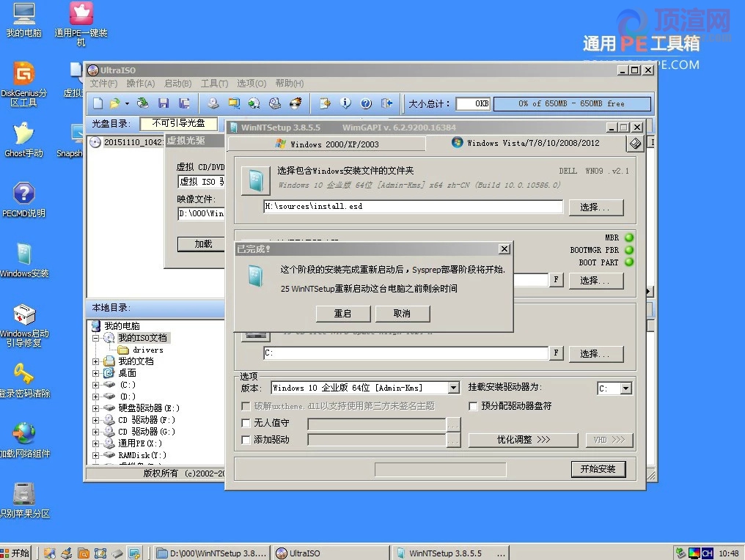Image resolution: width=745 pixels, height=560 pixels.
Task: Open the dropdown arrow next to UltraISO Open icon
Action: tap(127, 103)
